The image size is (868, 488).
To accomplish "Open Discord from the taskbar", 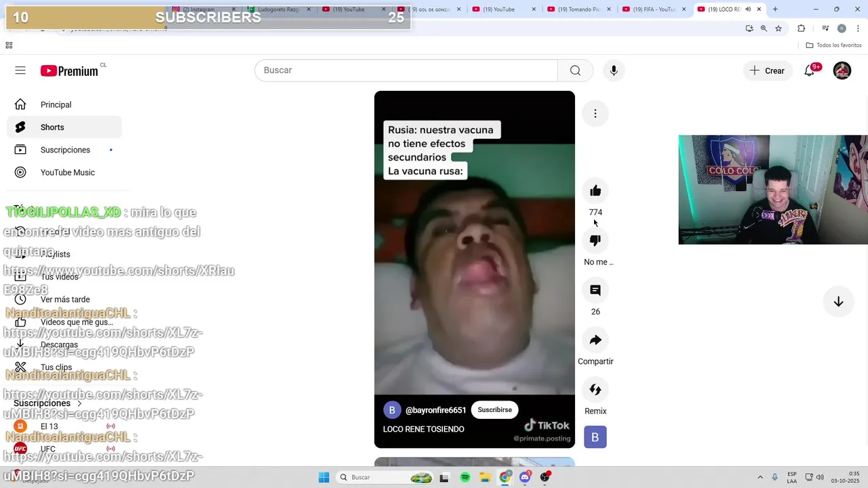I will point(525,477).
